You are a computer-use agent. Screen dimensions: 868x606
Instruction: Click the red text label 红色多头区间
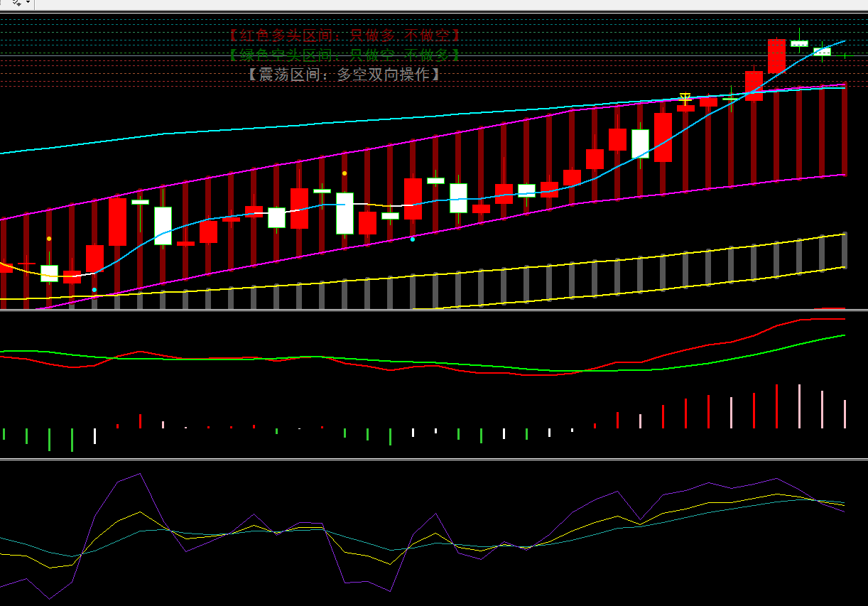point(345,35)
